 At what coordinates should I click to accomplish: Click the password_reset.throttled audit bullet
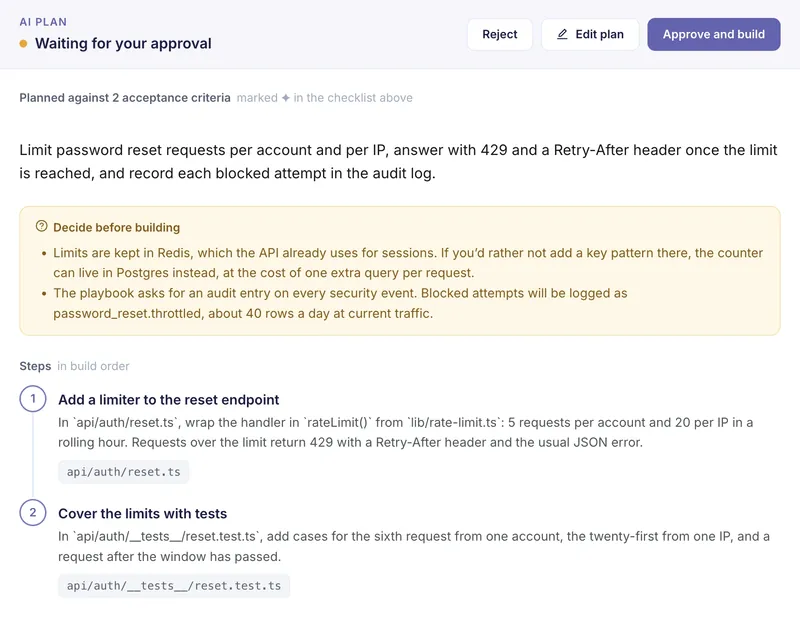tap(340, 303)
